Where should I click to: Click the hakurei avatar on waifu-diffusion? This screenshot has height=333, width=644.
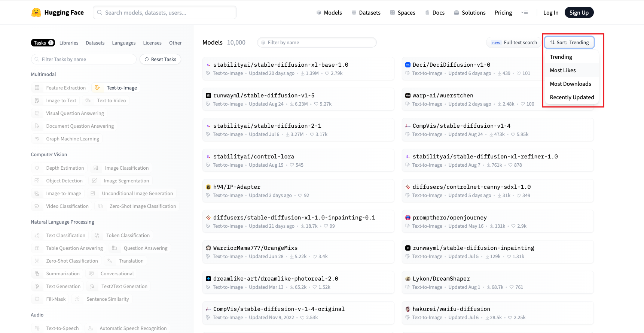408,309
